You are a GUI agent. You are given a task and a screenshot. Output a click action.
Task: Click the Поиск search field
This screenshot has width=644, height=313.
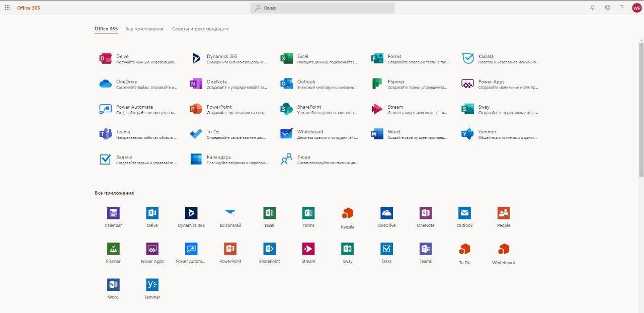(x=322, y=8)
